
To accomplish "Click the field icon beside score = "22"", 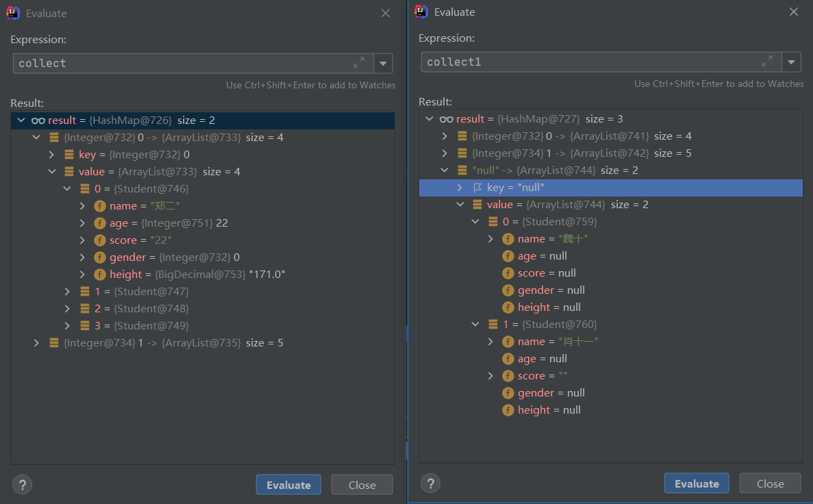I will coord(100,240).
